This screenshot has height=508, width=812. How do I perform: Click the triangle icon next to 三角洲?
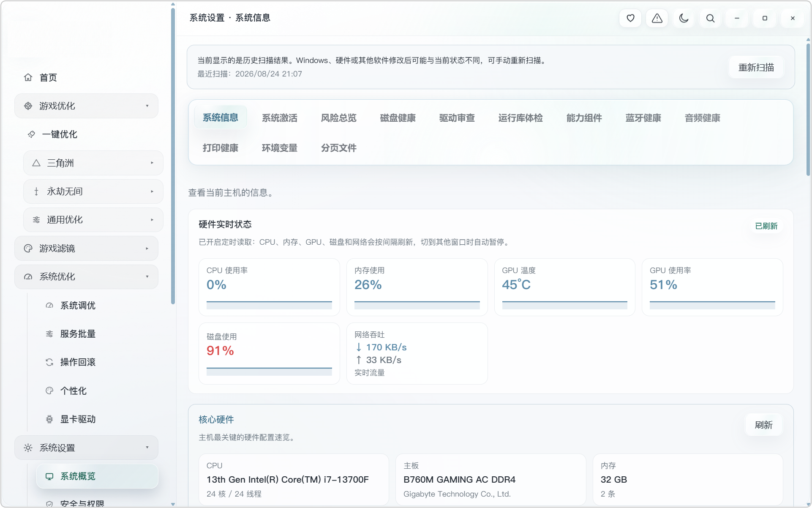[36, 163]
